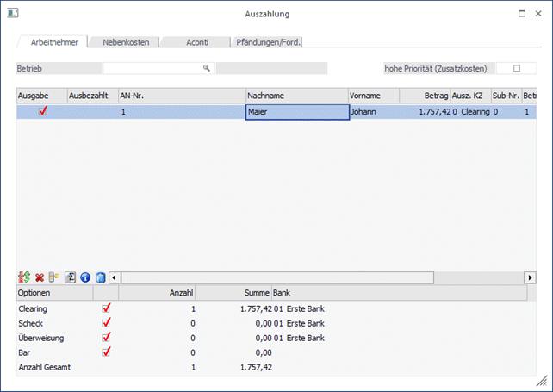Select the Pfändungen/Ford. tab
Image resolution: width=553 pixels, height=392 pixels.
(268, 41)
